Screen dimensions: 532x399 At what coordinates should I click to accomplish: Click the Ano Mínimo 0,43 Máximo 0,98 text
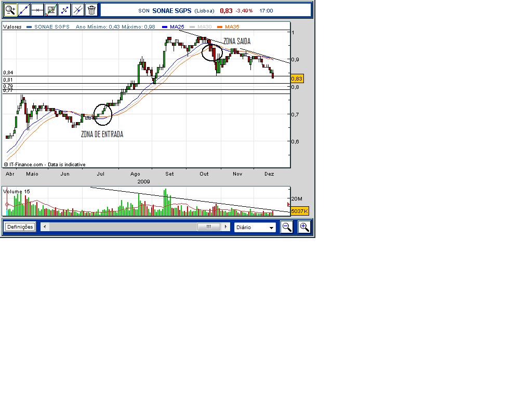(x=115, y=27)
